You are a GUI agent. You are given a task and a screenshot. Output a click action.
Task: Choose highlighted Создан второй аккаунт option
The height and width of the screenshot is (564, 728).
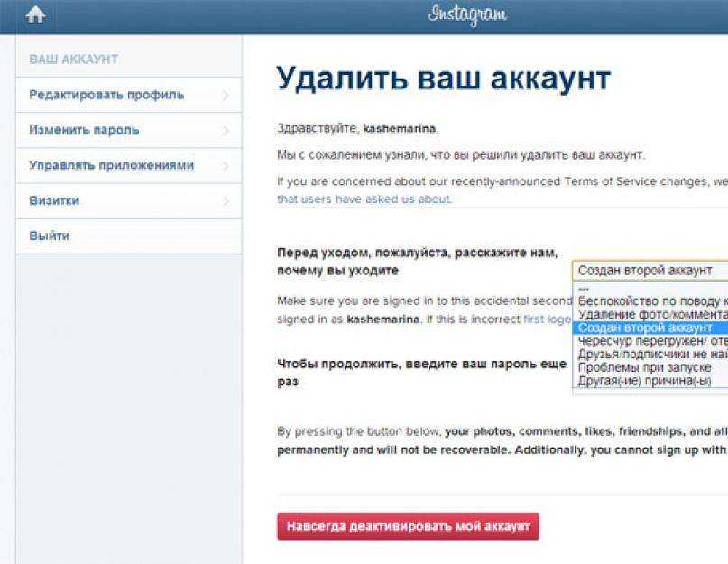point(650,328)
